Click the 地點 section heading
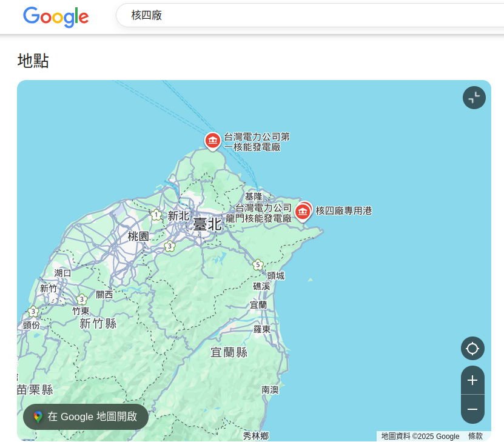 pyautogui.click(x=33, y=61)
